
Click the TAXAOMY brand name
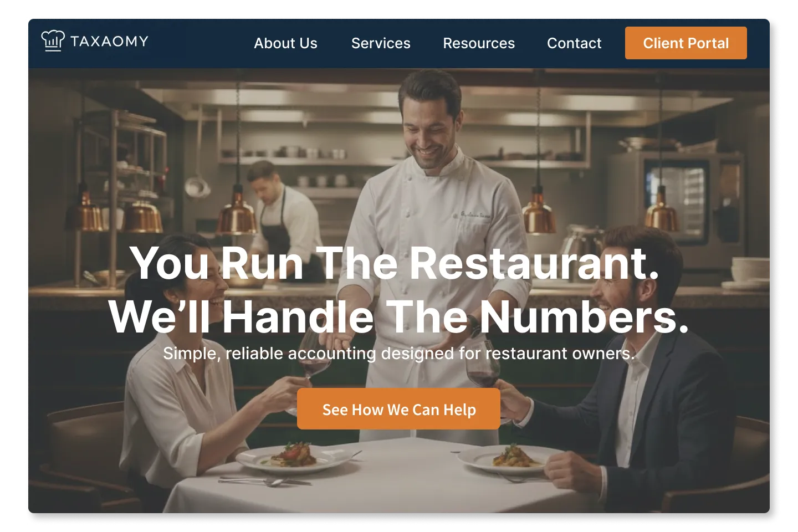pos(109,41)
